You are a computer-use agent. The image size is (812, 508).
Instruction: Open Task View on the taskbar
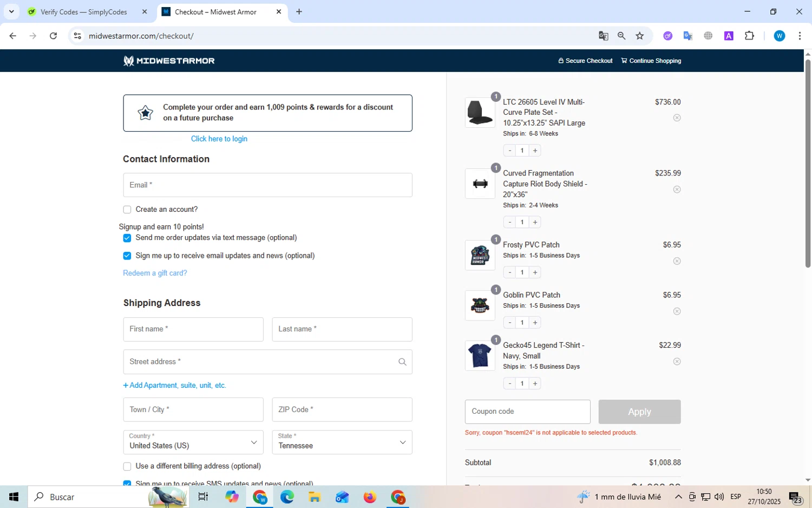click(203, 497)
